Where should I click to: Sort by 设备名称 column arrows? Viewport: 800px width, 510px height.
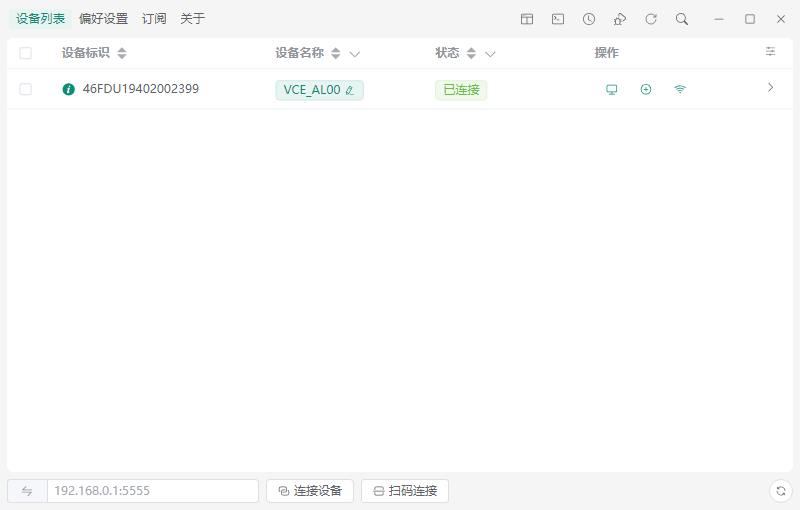click(x=336, y=53)
